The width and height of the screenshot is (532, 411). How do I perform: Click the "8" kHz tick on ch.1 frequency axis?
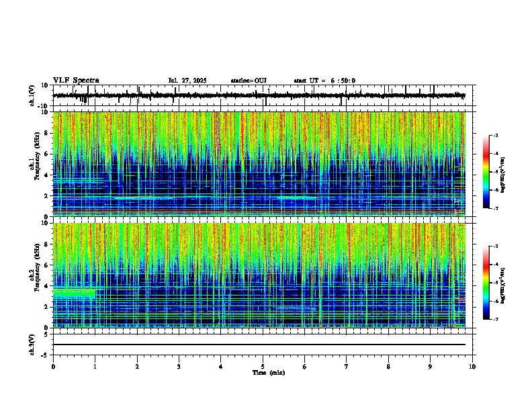(x=47, y=133)
